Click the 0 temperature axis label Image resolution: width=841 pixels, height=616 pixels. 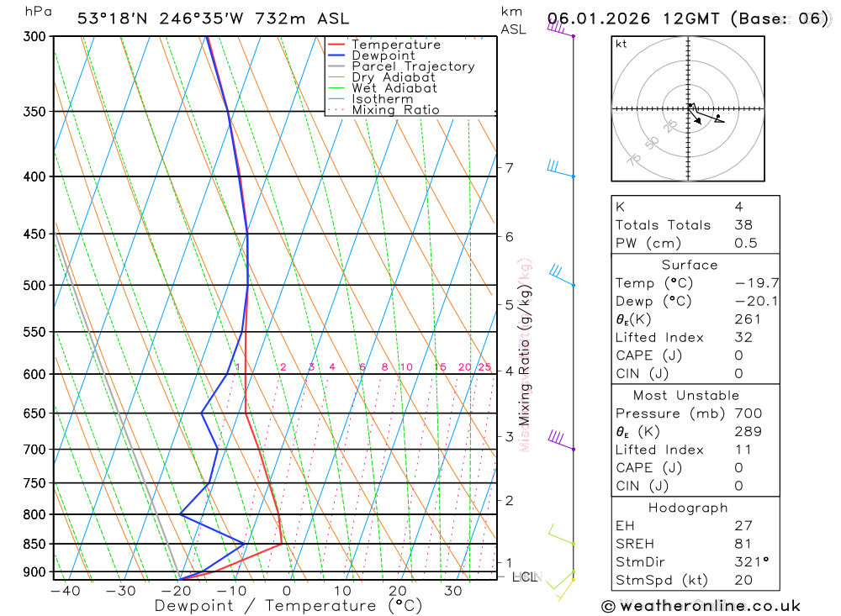click(x=287, y=591)
